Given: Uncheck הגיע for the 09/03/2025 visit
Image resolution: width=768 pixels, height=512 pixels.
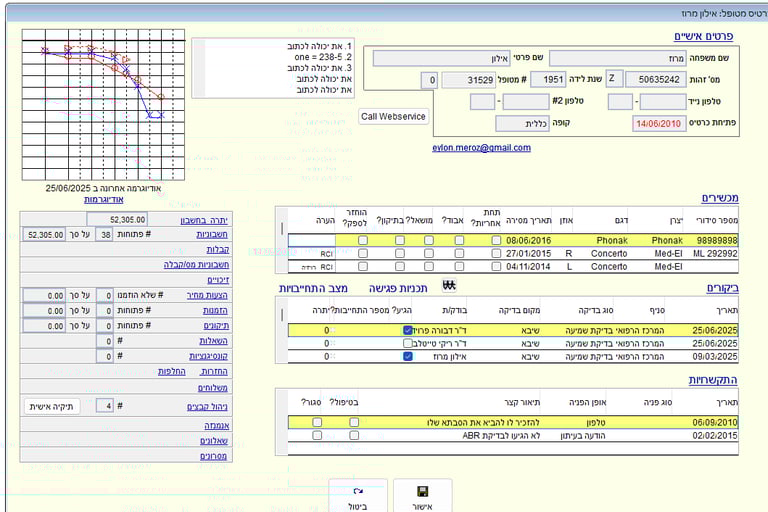Looking at the screenshot, I should [x=408, y=357].
